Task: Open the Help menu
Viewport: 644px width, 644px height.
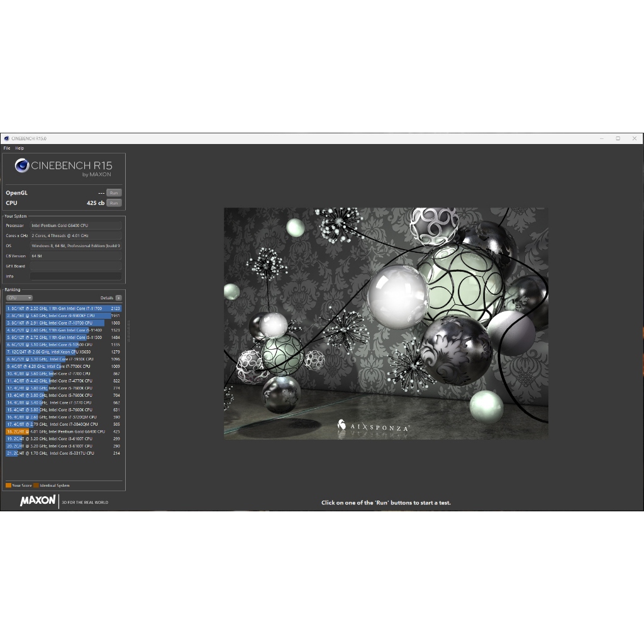Action: click(x=19, y=148)
